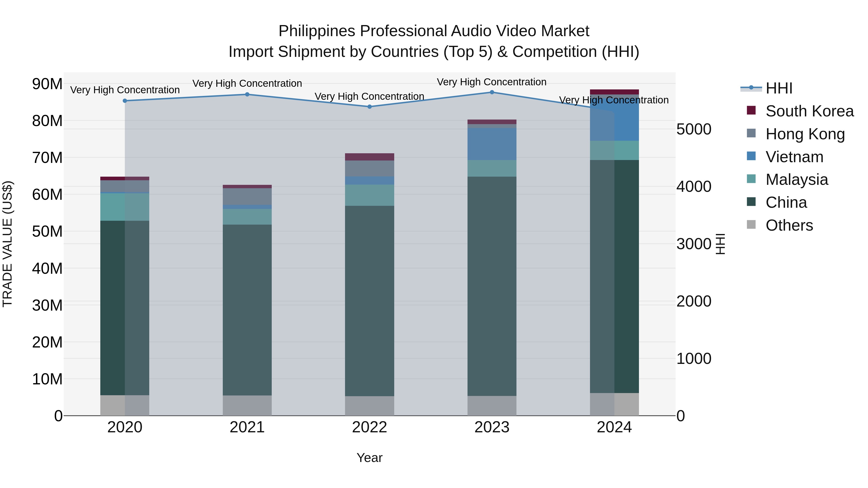Image resolution: width=868 pixels, height=488 pixels.
Task: Toggle the HHI legend entry
Action: point(766,88)
